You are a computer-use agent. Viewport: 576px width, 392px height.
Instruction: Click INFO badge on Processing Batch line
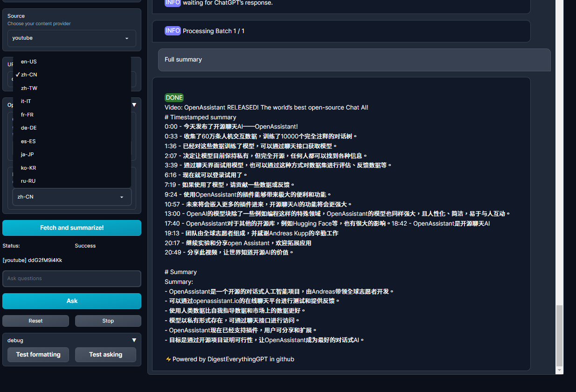point(173,31)
